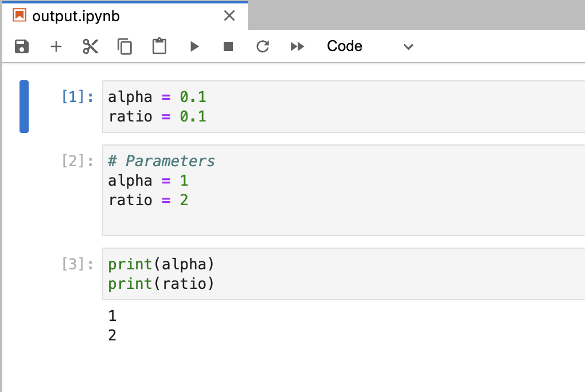Click the print(ratio) line in cell 3
This screenshot has width=585, height=392.
coord(161,284)
